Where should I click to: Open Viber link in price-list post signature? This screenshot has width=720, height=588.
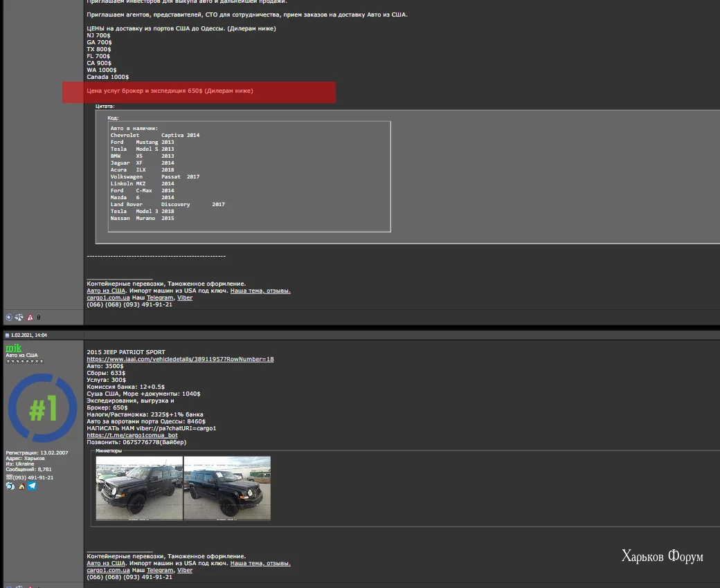(x=185, y=297)
